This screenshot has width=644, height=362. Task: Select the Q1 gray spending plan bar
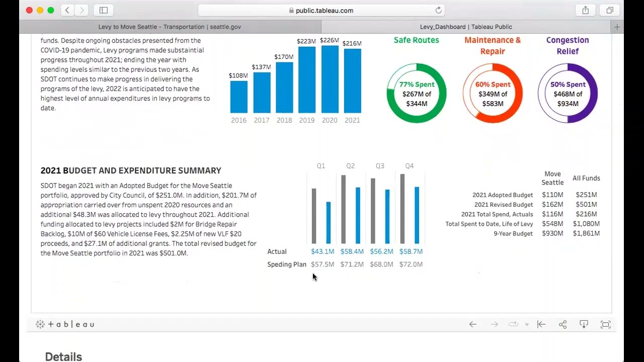(x=314, y=216)
